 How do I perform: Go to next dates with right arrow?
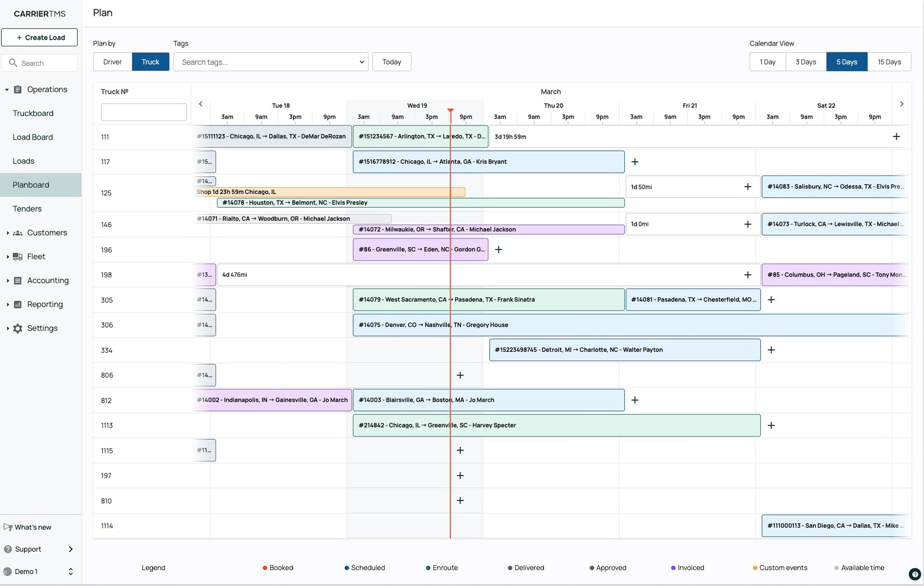[901, 104]
